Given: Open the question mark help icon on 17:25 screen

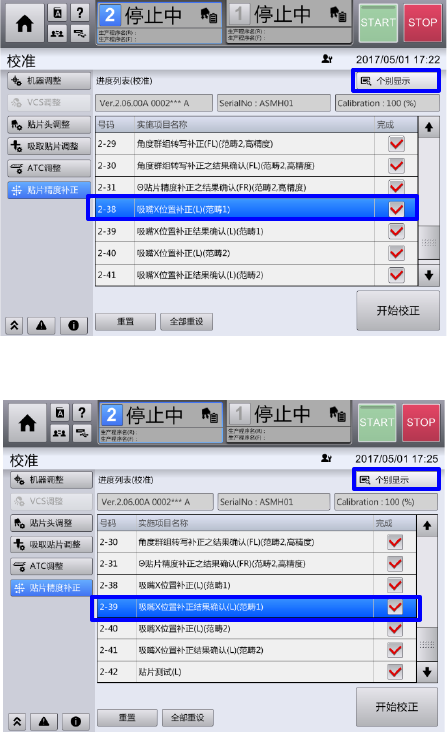Looking at the screenshot, I should click(x=82, y=412).
